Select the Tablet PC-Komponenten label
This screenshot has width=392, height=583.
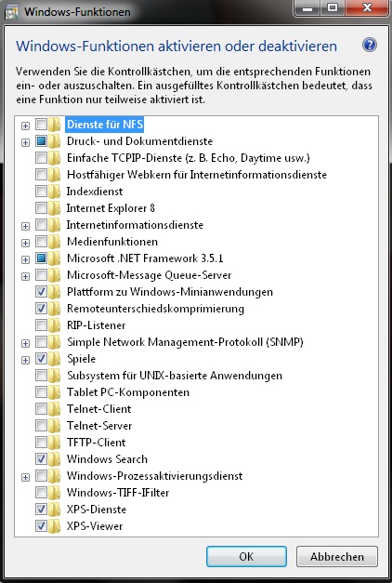tap(128, 392)
